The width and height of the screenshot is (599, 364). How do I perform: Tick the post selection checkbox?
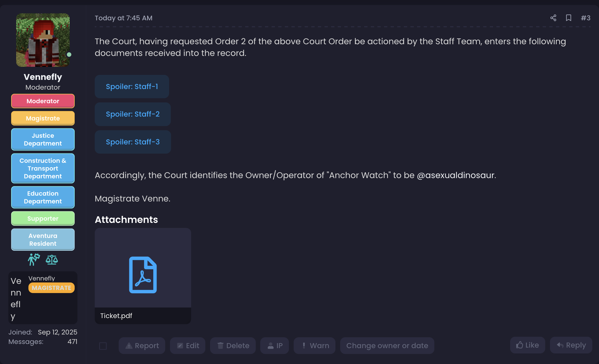pos(103,346)
